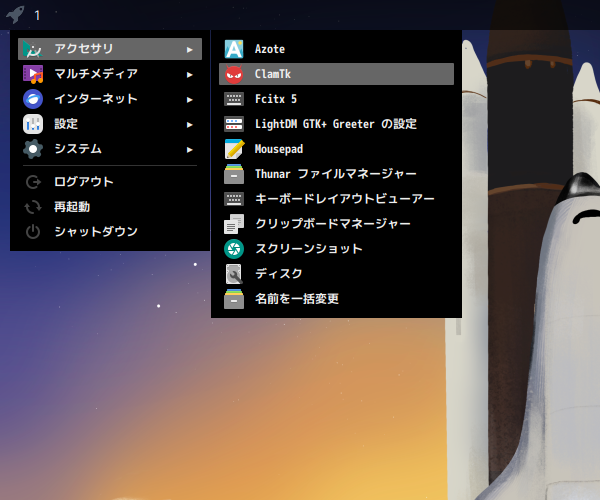Click the red ClamTk devil icon
The height and width of the screenshot is (500, 600).
234,74
